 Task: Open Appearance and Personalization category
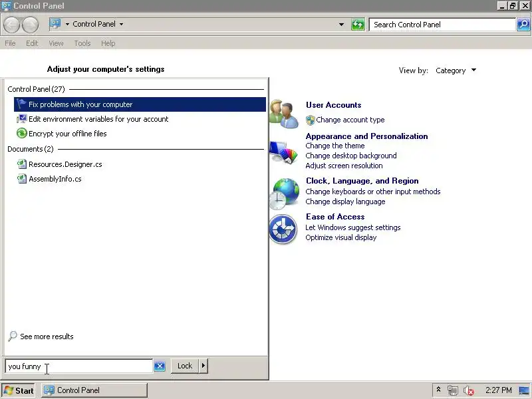366,136
